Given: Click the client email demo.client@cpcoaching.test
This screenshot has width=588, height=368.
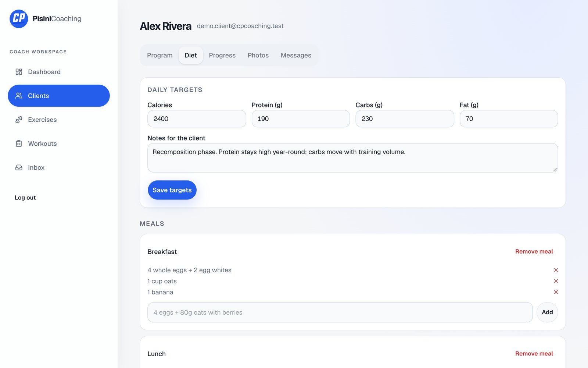Looking at the screenshot, I should pos(240,26).
